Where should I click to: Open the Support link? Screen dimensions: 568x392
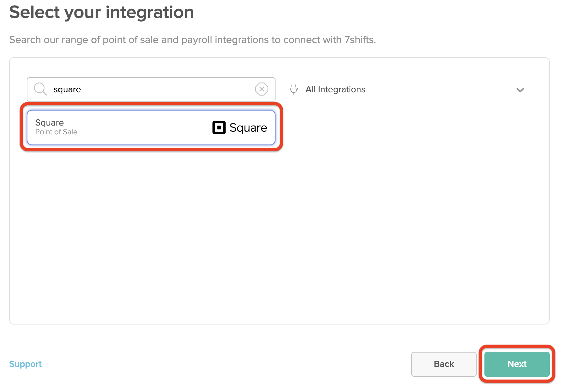click(25, 364)
